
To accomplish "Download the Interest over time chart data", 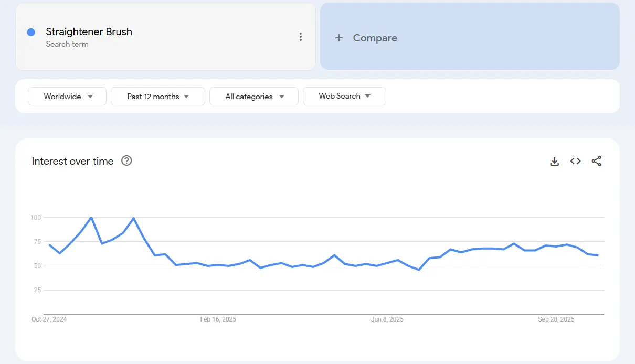I will (554, 162).
